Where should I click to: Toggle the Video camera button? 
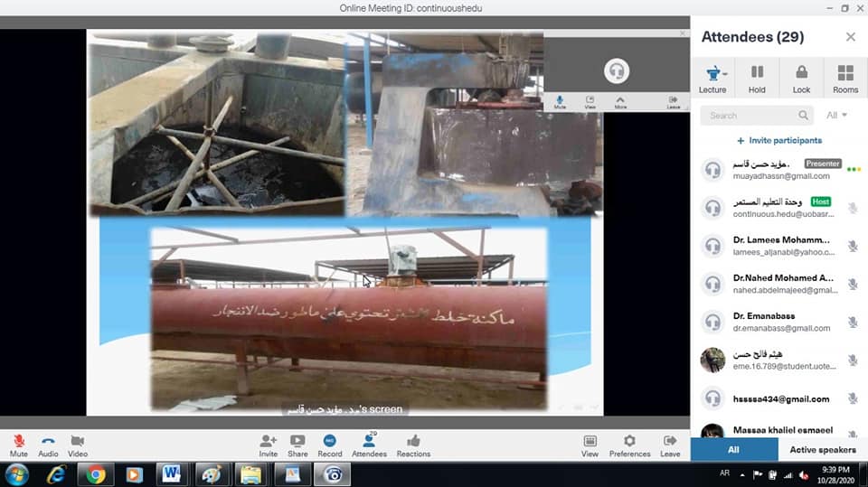(x=78, y=444)
